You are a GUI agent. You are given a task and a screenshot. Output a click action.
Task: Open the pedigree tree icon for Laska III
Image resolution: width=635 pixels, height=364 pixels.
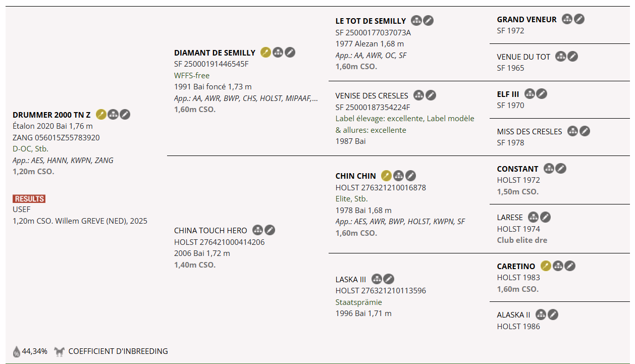tap(377, 279)
